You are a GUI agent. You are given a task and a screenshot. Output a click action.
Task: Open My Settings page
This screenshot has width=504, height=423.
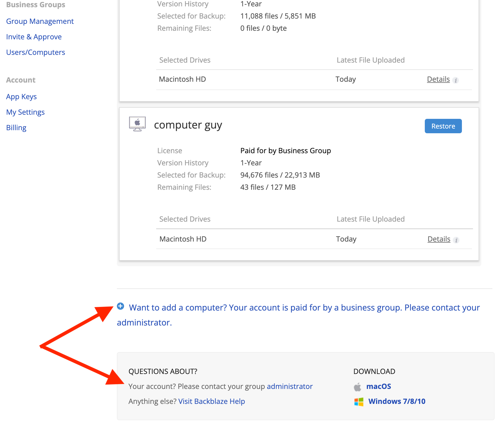[25, 112]
